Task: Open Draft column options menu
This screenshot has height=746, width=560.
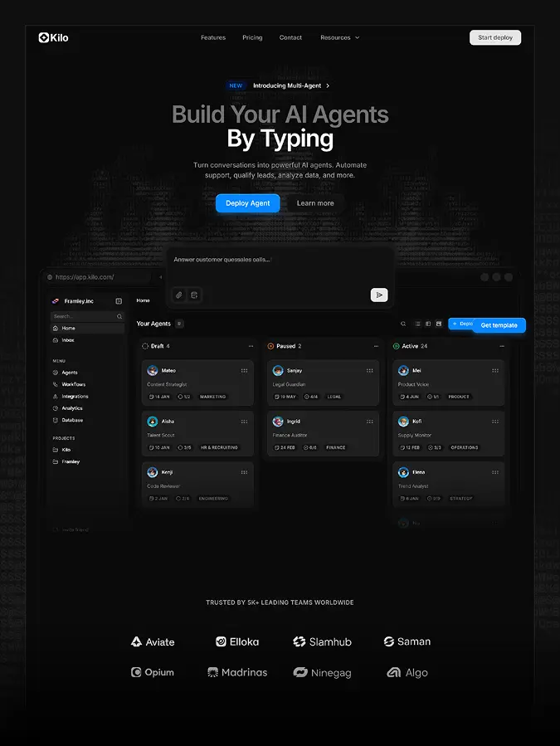Action: click(x=251, y=346)
